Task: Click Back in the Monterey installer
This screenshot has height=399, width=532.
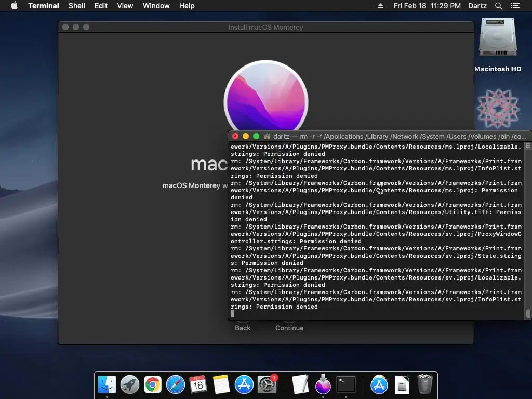Action: (243, 328)
